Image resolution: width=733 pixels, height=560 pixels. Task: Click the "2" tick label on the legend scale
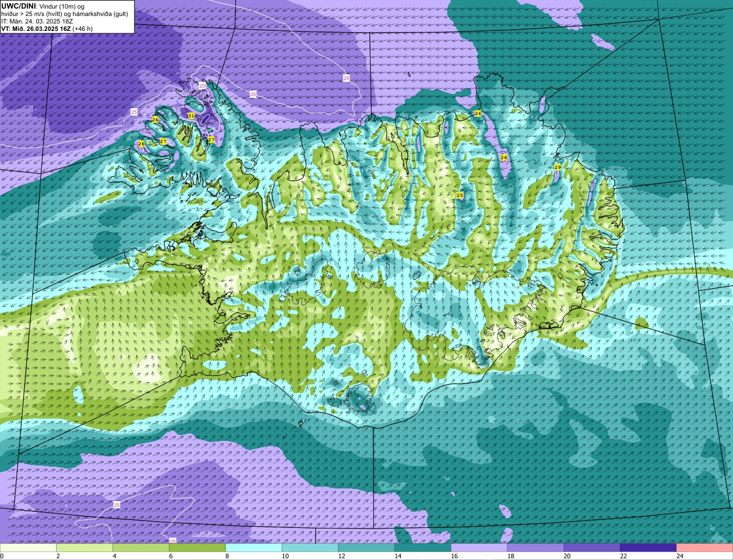coord(57,556)
